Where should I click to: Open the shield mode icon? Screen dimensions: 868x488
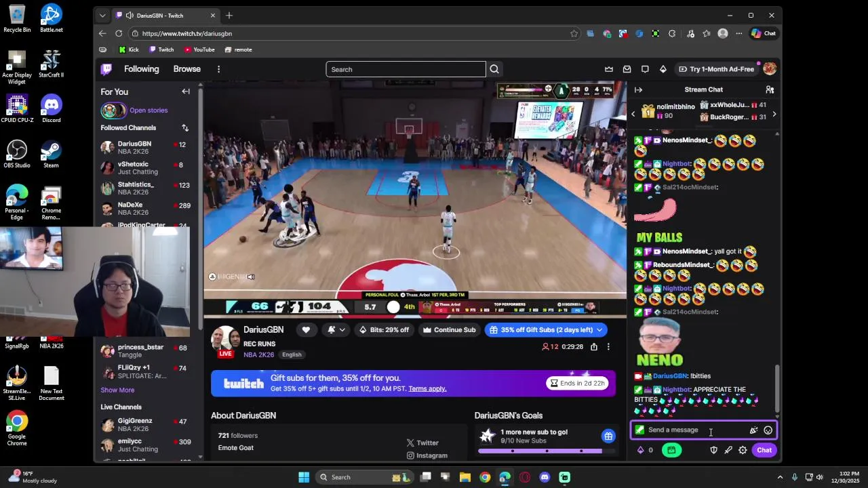pyautogui.click(x=713, y=450)
